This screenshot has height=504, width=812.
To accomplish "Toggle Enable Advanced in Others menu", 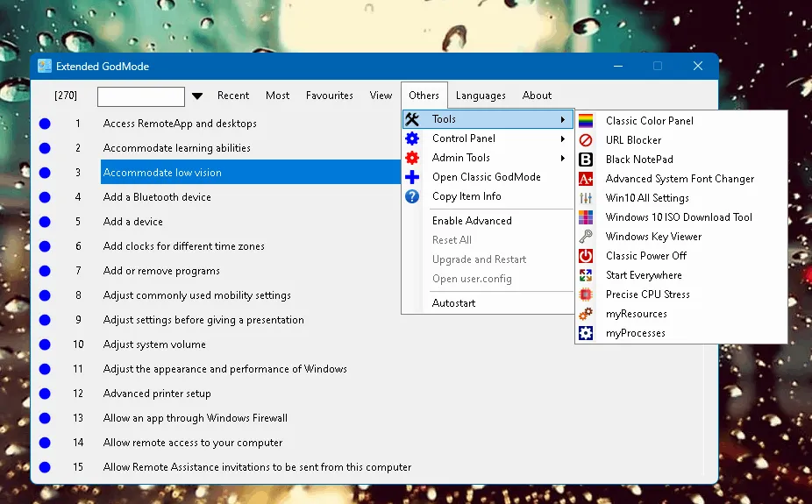I will (472, 221).
